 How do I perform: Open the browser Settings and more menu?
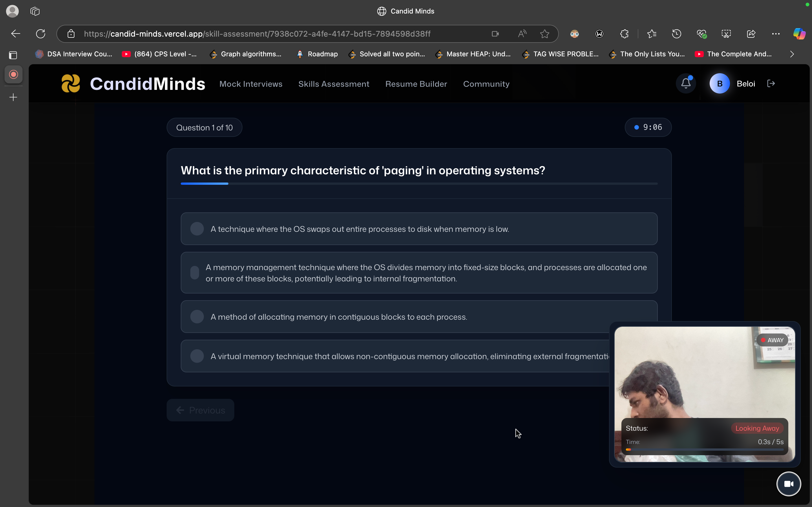click(775, 34)
